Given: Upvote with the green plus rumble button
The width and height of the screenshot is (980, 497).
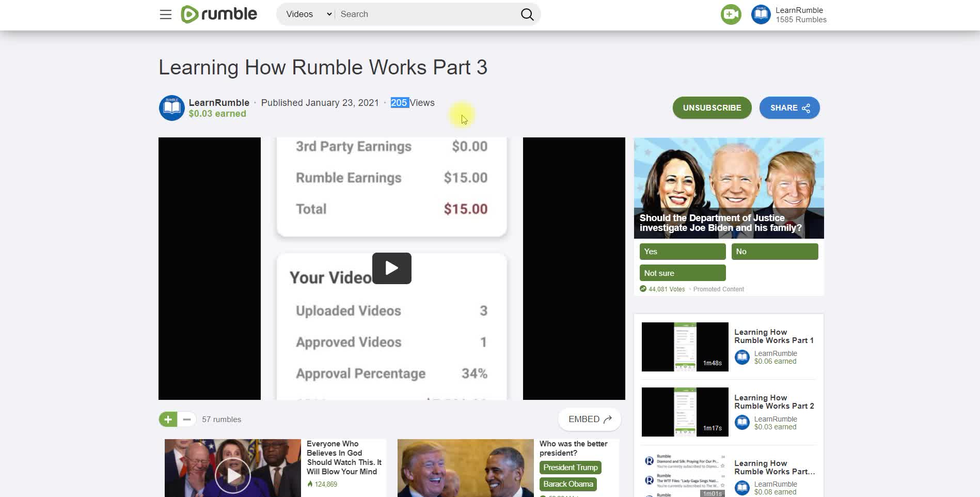Looking at the screenshot, I should 168,420.
